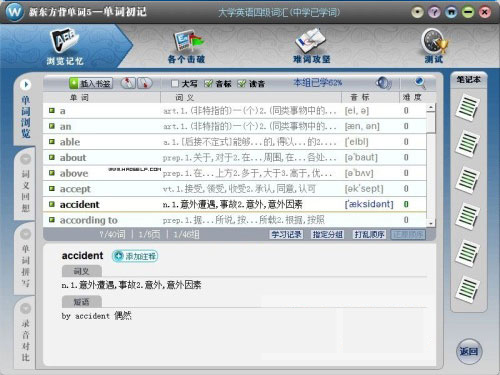Select the word 'accept' in the list
Image resolution: width=500 pixels, height=375 pixels.
coord(75,189)
